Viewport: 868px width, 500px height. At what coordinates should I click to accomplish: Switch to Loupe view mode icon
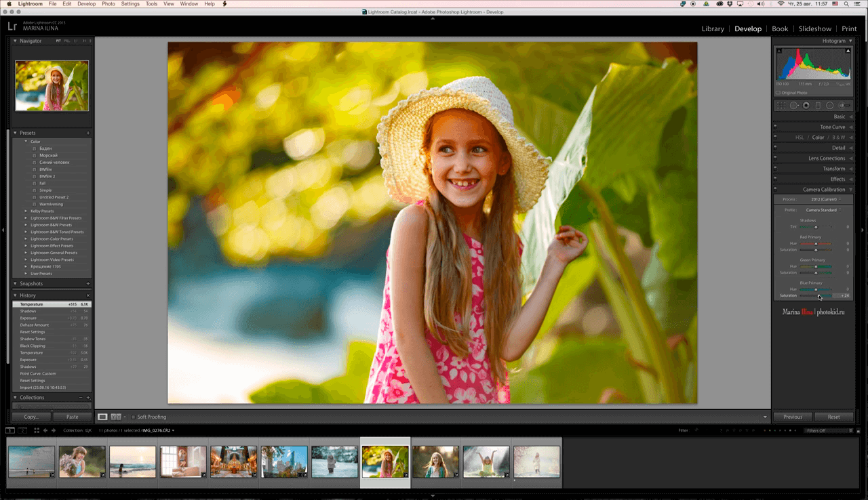[102, 417]
